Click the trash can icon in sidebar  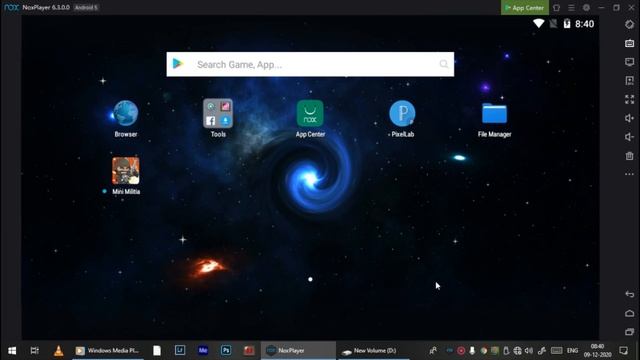click(629, 156)
